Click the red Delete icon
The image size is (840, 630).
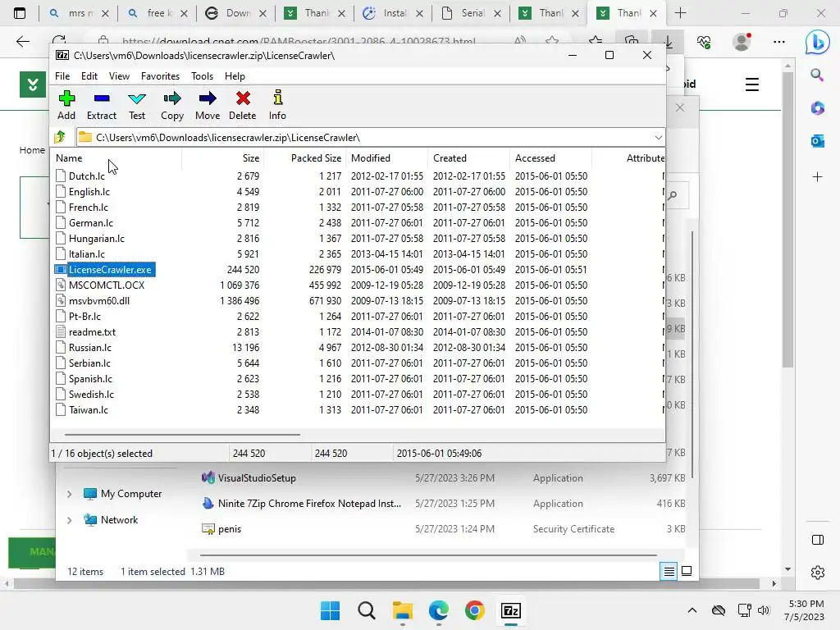click(243, 105)
